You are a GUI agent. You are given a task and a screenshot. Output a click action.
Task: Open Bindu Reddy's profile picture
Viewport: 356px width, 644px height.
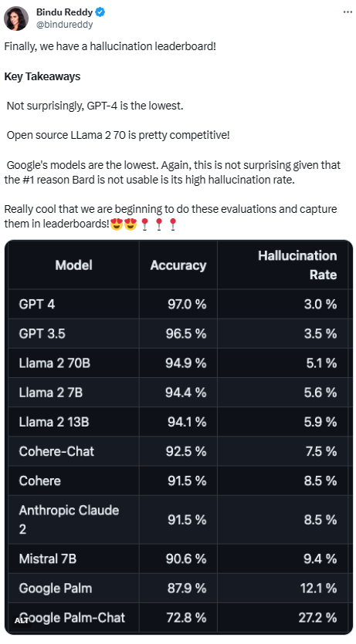[16, 19]
